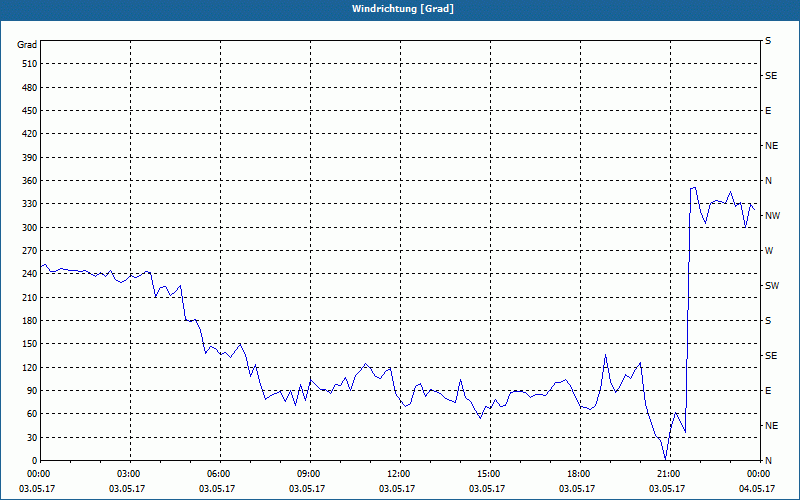Click the 09:00 time label
Screen dimensions: 800x500
[x=307, y=474]
